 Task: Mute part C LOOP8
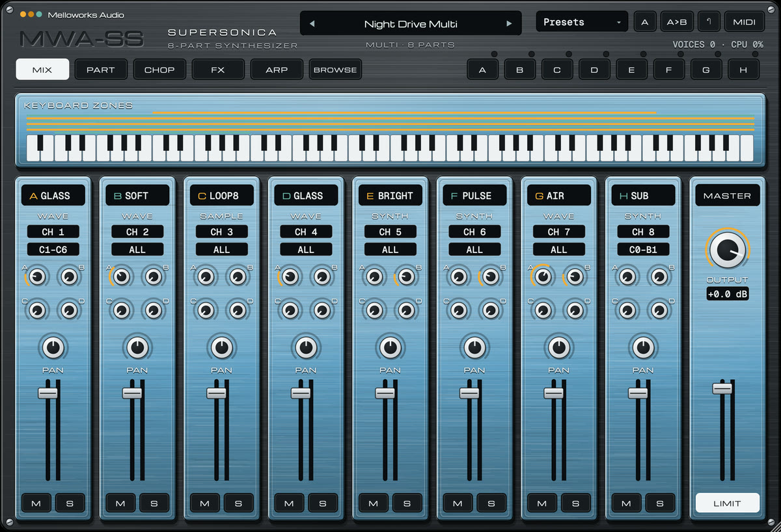pyautogui.click(x=205, y=503)
